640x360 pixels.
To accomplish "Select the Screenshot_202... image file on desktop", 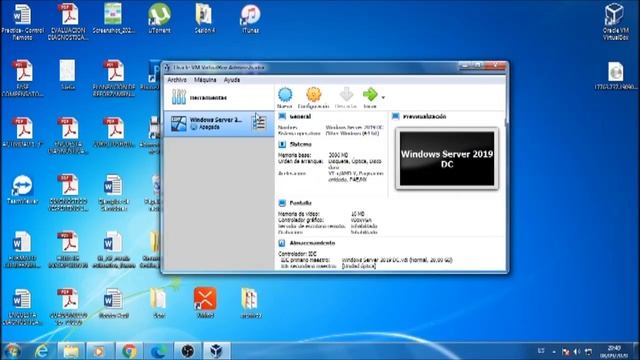I will coord(113,18).
